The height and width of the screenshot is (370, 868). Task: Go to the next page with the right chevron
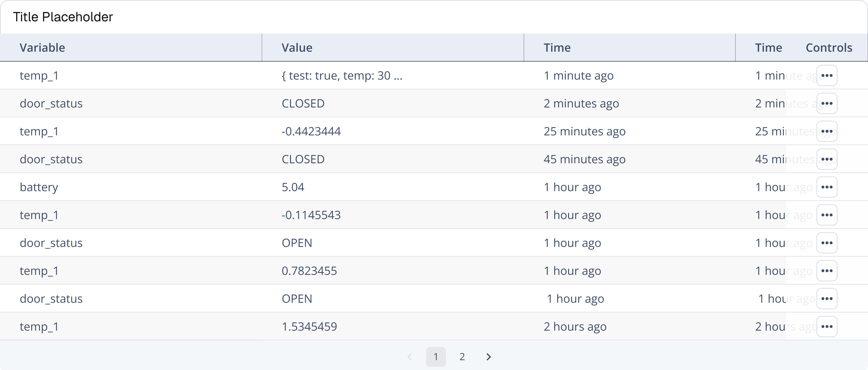[489, 356]
